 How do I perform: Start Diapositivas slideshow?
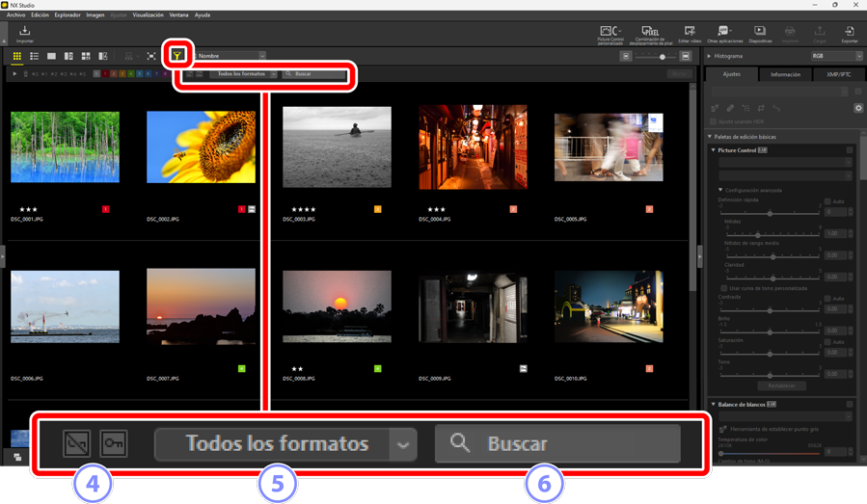tap(760, 34)
